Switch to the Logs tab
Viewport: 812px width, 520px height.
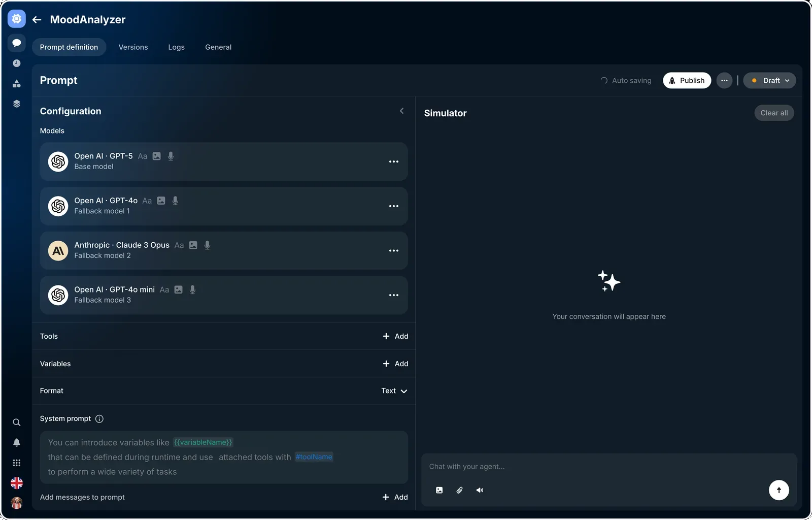[x=177, y=47]
